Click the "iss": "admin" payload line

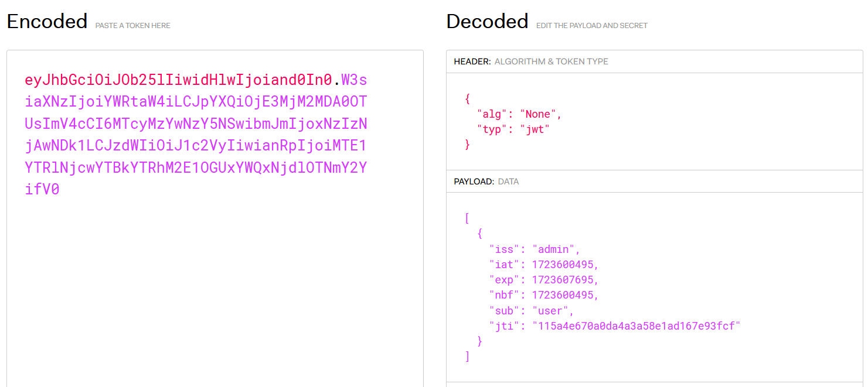pyautogui.click(x=535, y=249)
